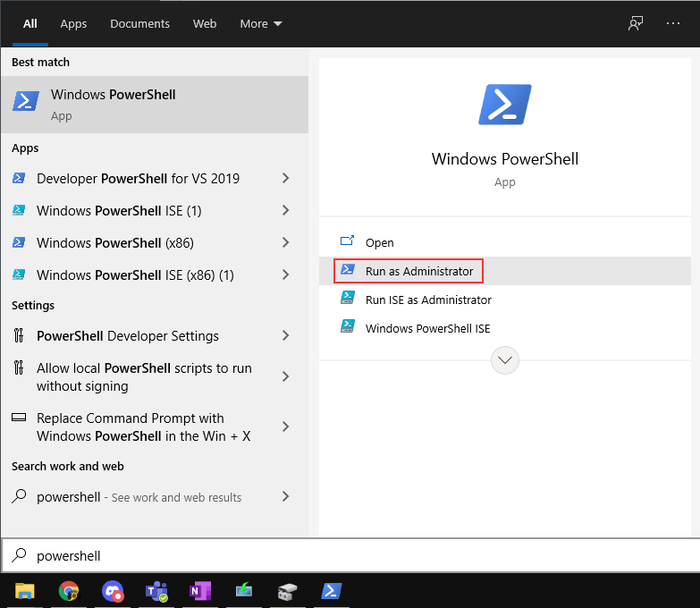Screen dimensions: 700x608
Task: Open Discord from the taskbar
Action: [x=113, y=592]
